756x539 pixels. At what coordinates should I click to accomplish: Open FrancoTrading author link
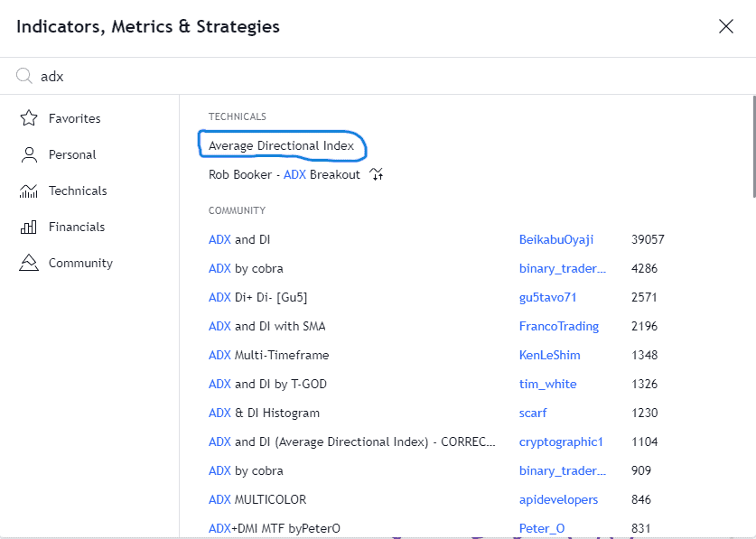click(x=559, y=327)
